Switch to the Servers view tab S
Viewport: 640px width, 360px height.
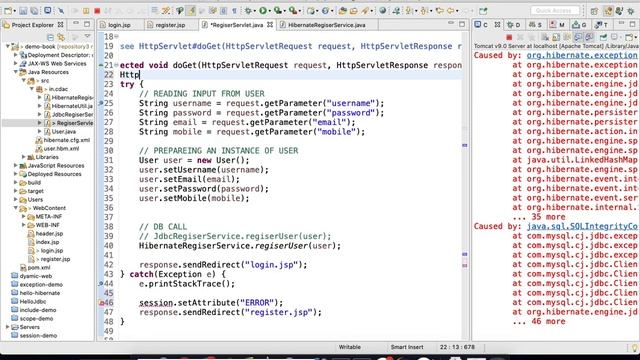pyautogui.click(x=535, y=25)
